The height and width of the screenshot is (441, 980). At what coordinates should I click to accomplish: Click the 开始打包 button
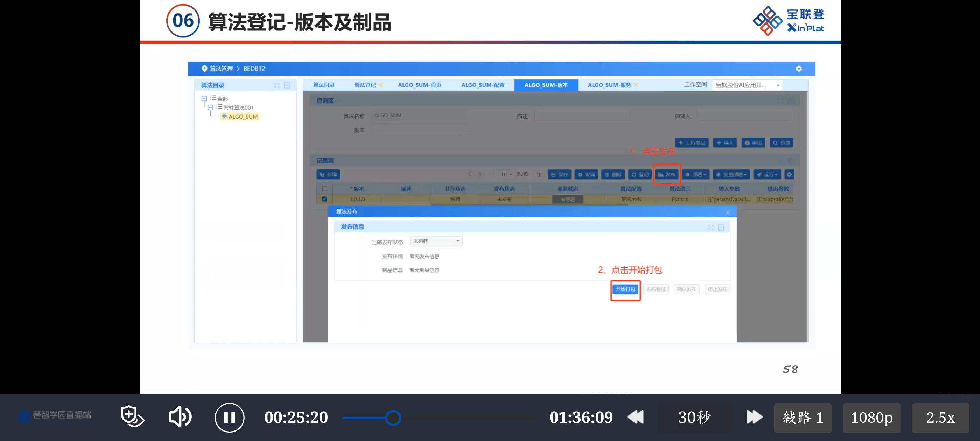click(x=625, y=289)
